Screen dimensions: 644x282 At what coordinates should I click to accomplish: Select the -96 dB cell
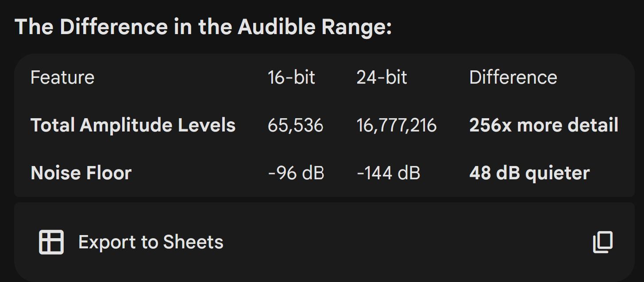coord(296,173)
